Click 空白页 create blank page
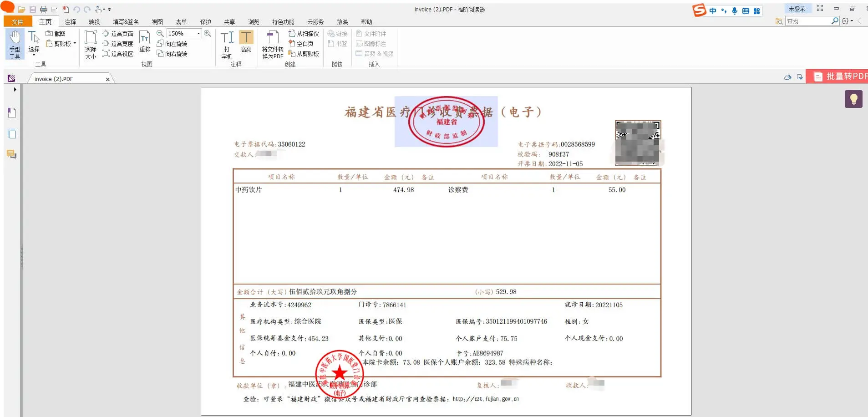This screenshot has height=417, width=868. [x=301, y=44]
